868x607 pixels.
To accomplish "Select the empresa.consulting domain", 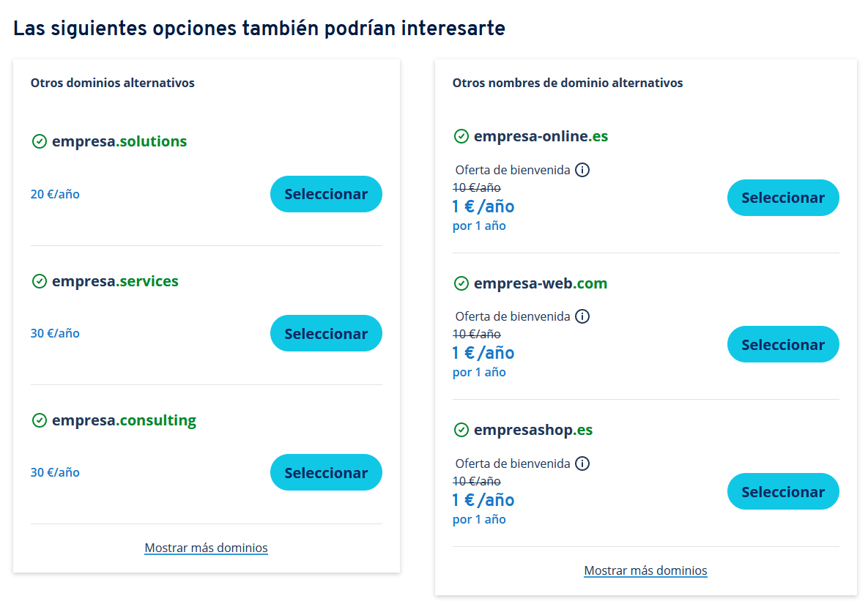I will click(326, 472).
